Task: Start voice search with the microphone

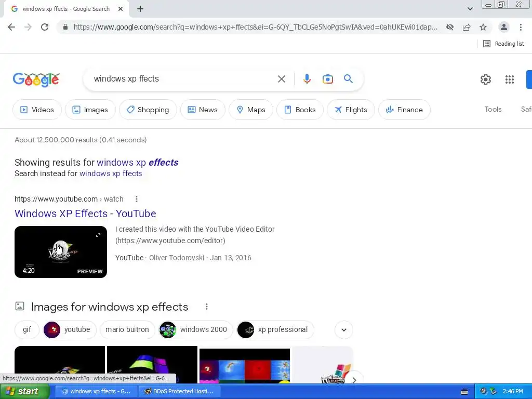Action: (307, 79)
